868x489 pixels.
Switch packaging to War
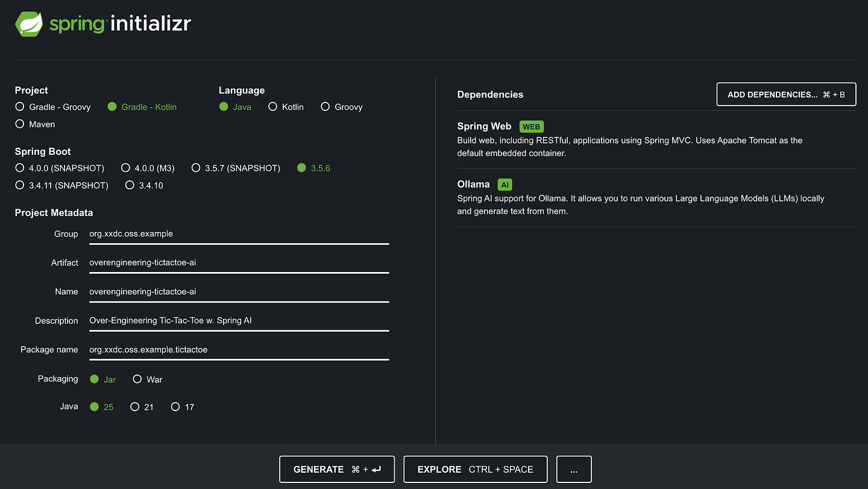148,379
